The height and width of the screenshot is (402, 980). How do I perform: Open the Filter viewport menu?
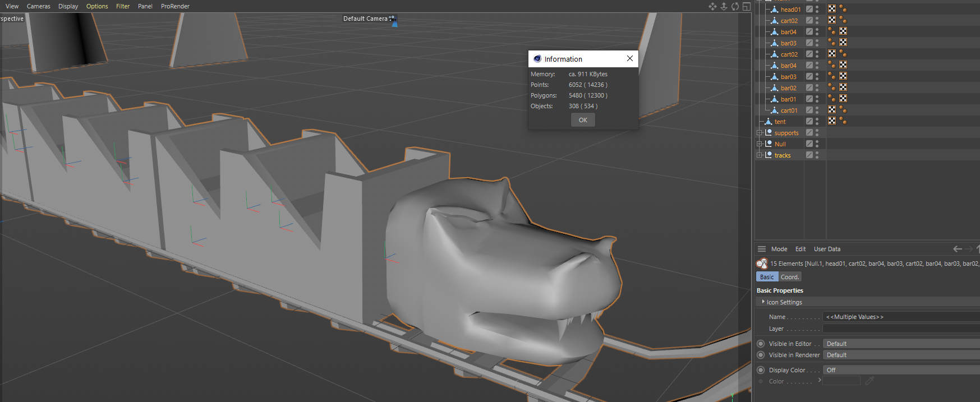[x=123, y=6]
